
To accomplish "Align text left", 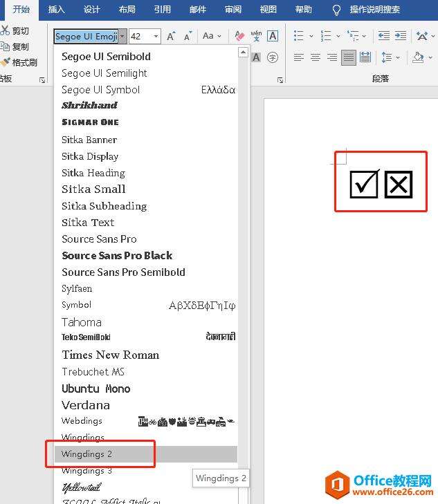I will click(299, 57).
